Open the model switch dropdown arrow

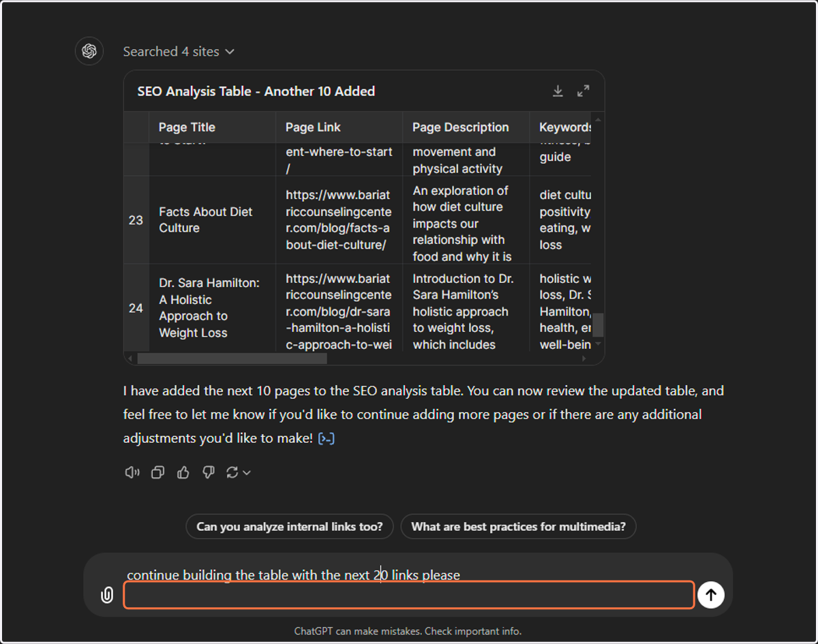click(247, 473)
